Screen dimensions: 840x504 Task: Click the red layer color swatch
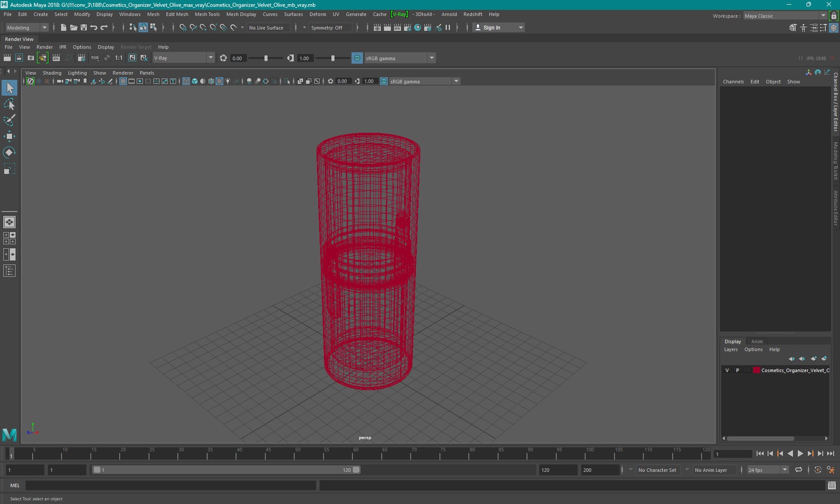(x=756, y=370)
